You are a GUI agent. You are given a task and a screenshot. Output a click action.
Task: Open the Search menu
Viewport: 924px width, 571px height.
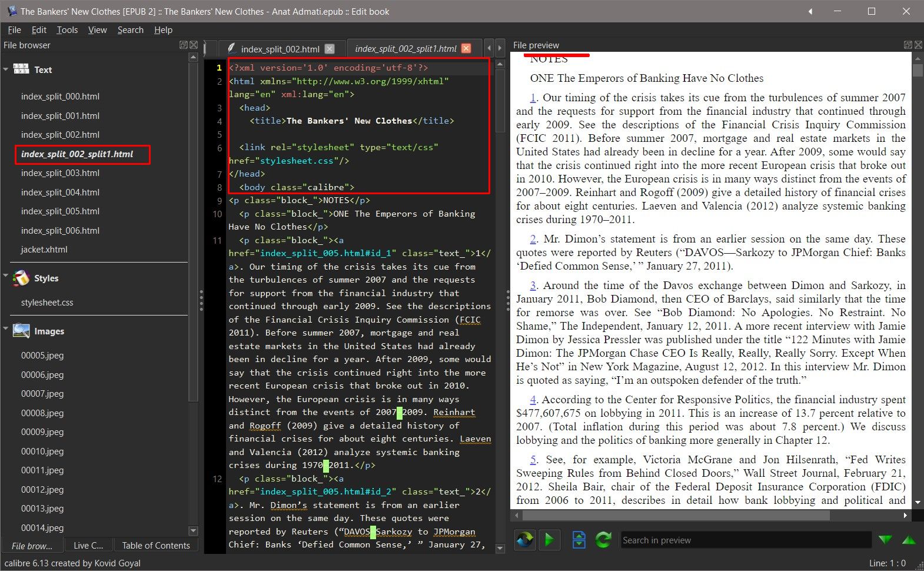pyautogui.click(x=130, y=29)
